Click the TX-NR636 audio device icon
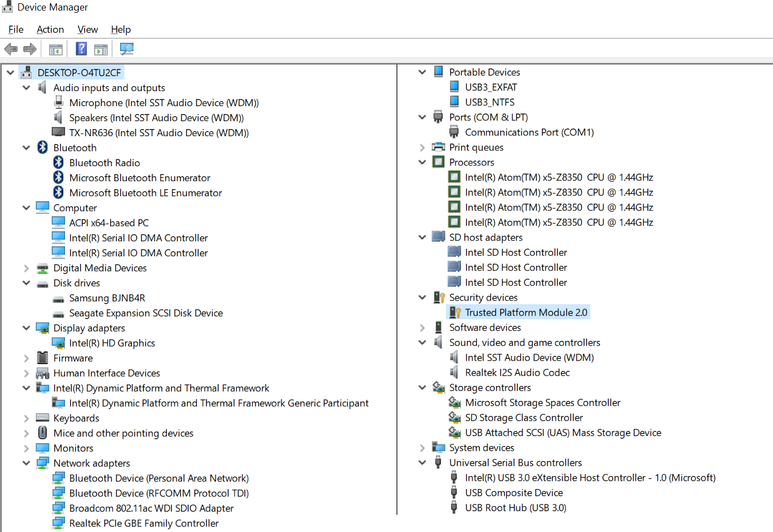The width and height of the screenshot is (773, 532). 58,132
